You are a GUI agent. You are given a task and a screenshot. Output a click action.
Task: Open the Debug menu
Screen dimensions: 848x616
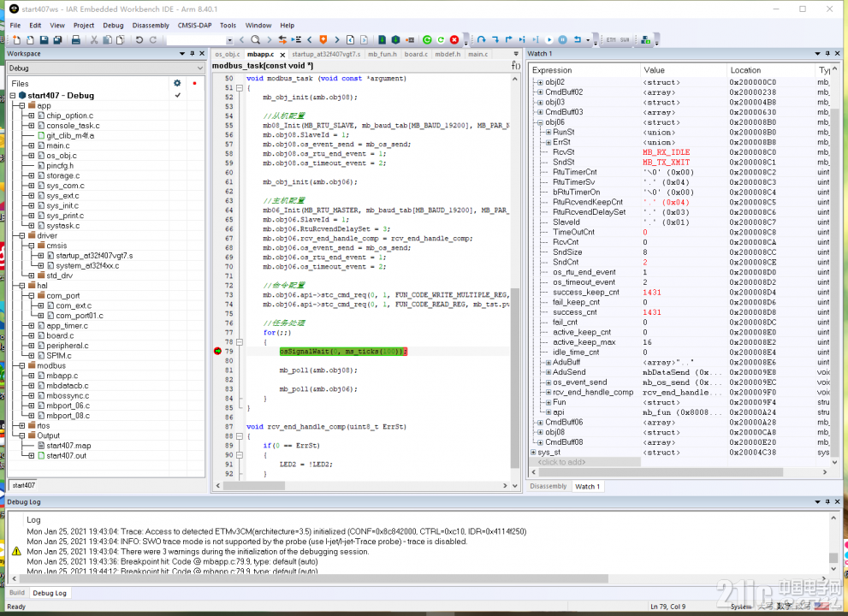click(113, 26)
